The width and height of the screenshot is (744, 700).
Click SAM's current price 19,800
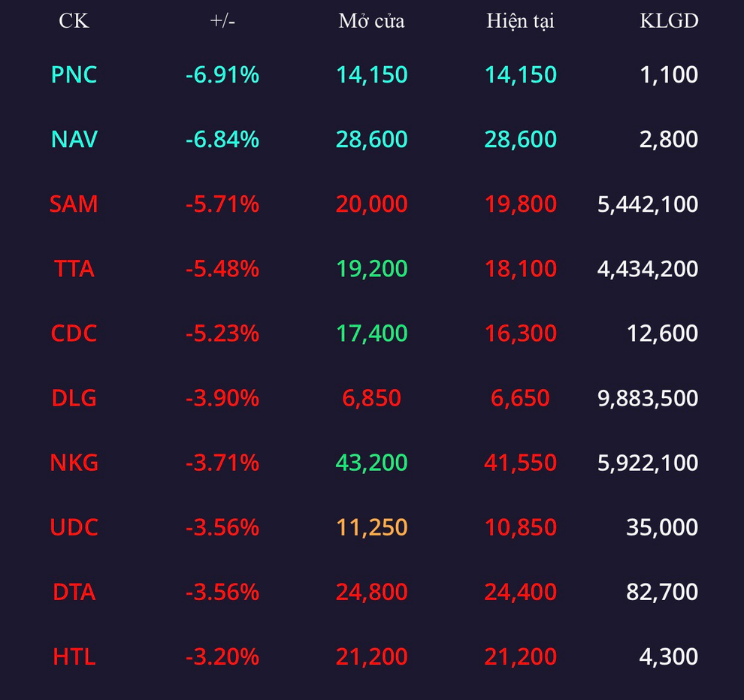tap(520, 204)
